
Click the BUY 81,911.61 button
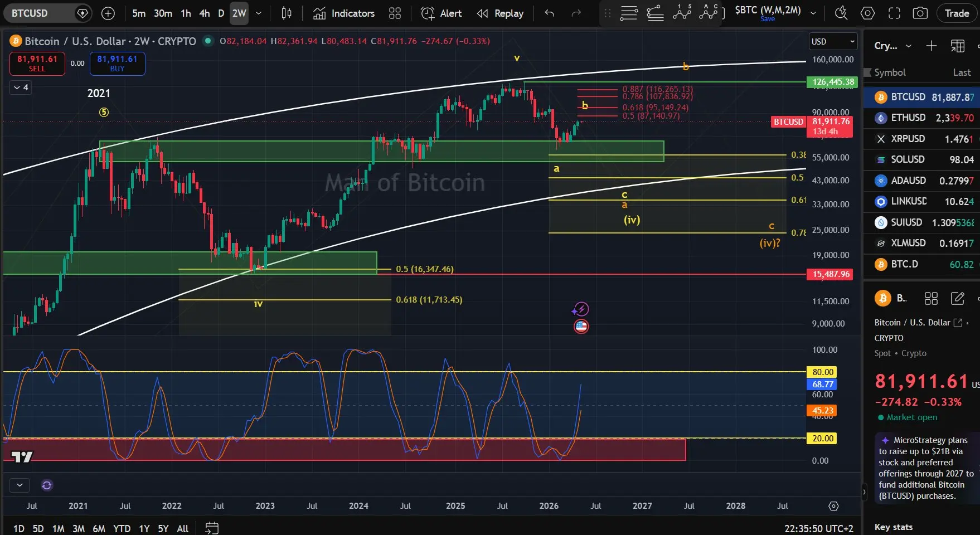[x=118, y=64]
